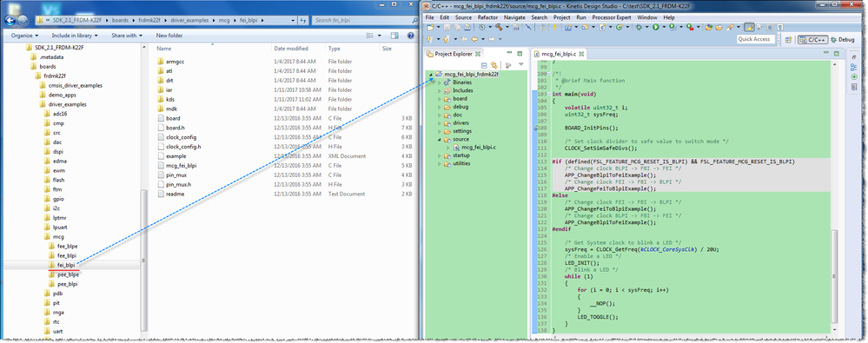Click the New C source file icon

click(x=602, y=27)
